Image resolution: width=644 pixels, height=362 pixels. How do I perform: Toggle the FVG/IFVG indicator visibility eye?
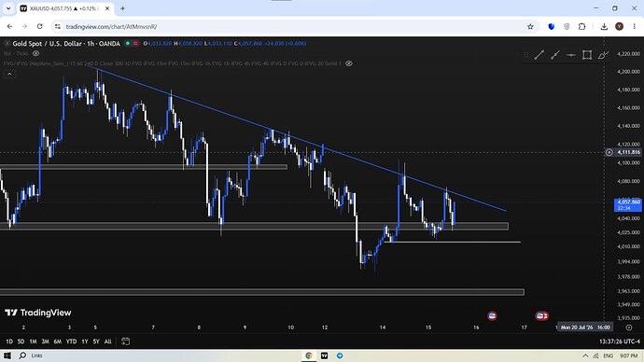349,63
